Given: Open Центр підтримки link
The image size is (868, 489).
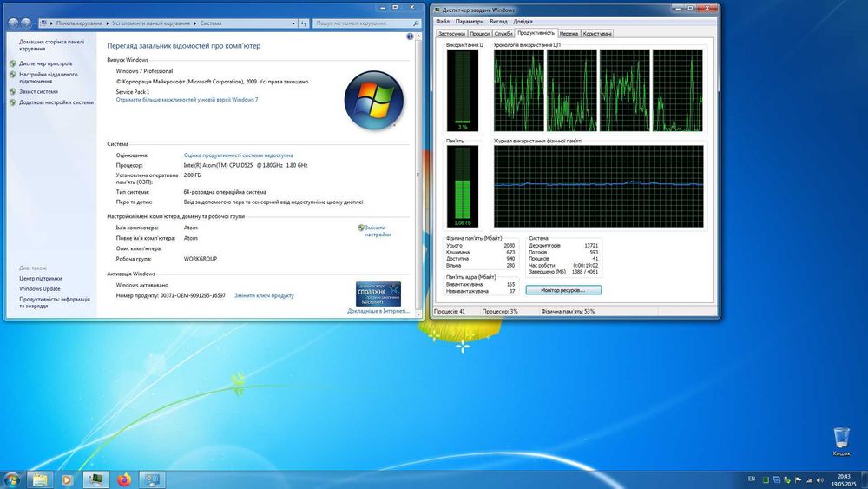Looking at the screenshot, I should [41, 279].
